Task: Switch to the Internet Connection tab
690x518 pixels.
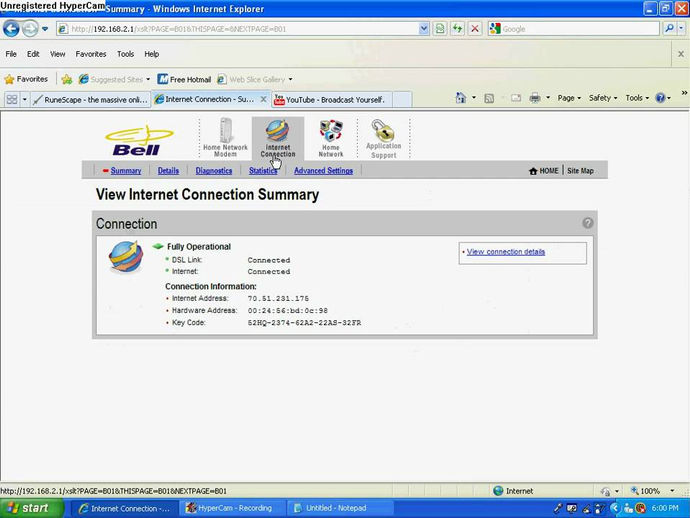Action: [x=205, y=99]
